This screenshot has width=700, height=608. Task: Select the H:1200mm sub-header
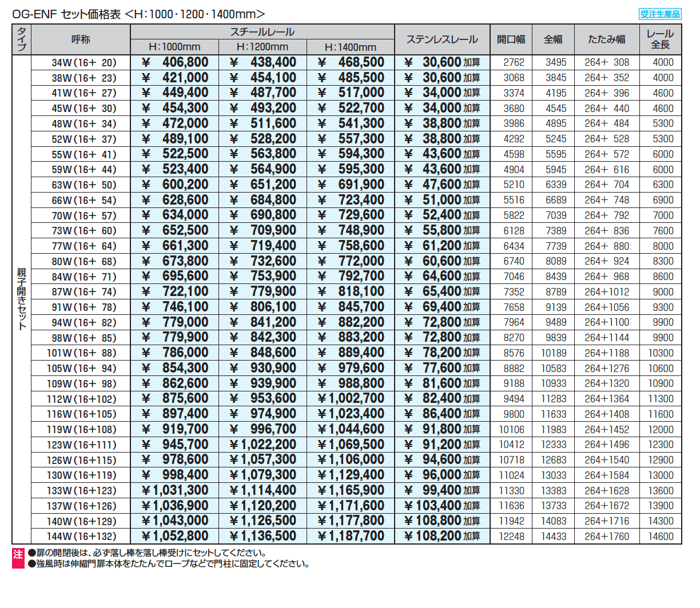[262, 47]
